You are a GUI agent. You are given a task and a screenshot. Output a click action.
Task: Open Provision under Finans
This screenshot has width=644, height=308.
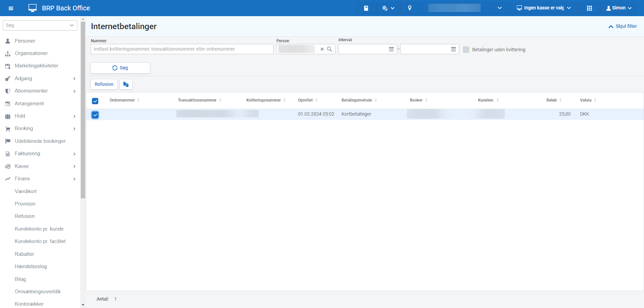[x=25, y=204]
